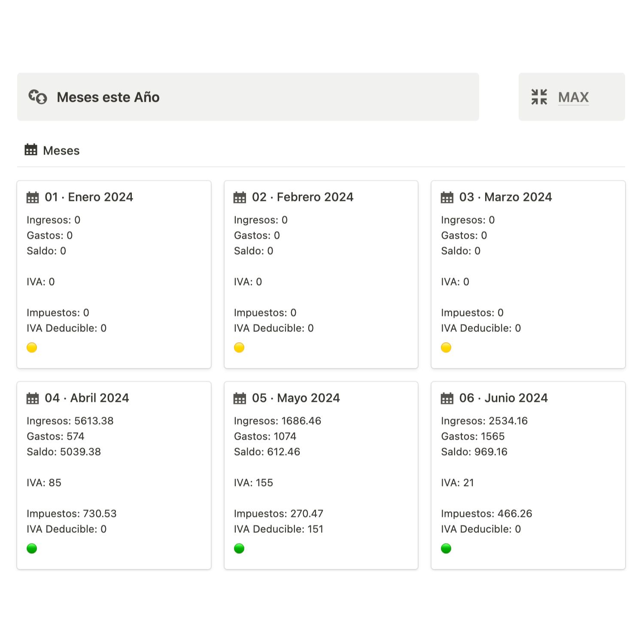Screen dimensions: 644x644
Task: Click IVA: 85 on Abril card
Action: [x=44, y=483]
